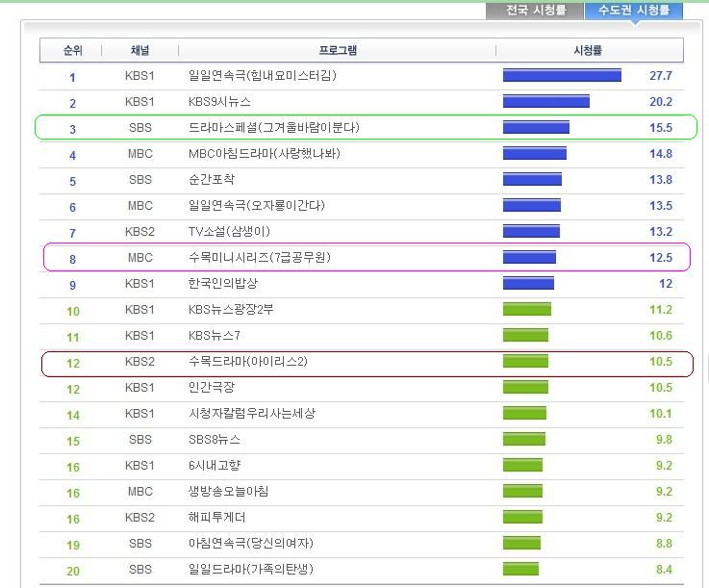
Task: Click the 프로그램 column header
Action: (338, 50)
